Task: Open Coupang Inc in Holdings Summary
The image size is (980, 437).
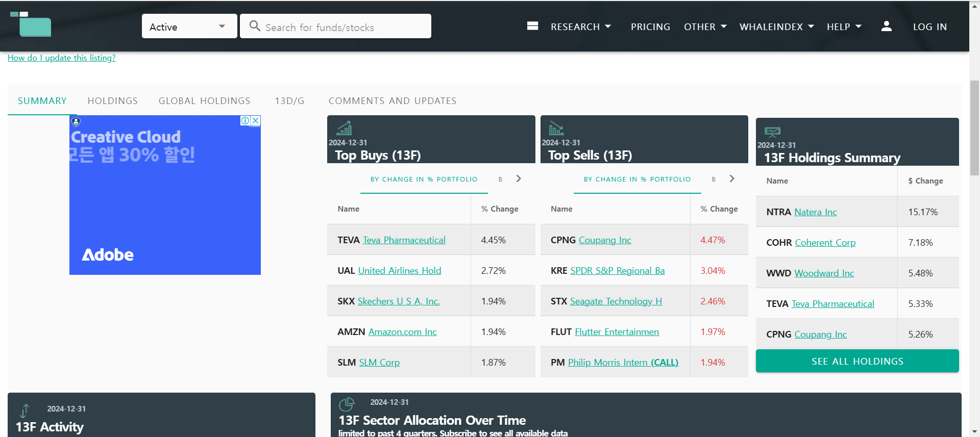Action: [x=821, y=334]
